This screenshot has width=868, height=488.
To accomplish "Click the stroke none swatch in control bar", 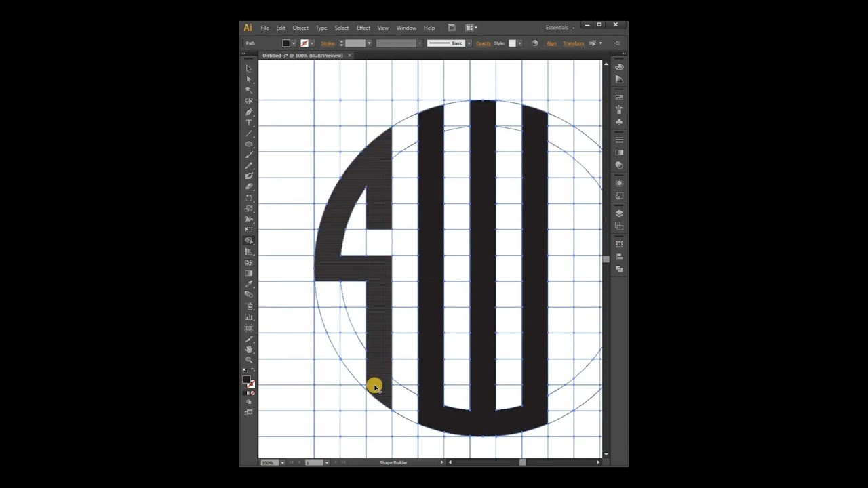I will 304,43.
